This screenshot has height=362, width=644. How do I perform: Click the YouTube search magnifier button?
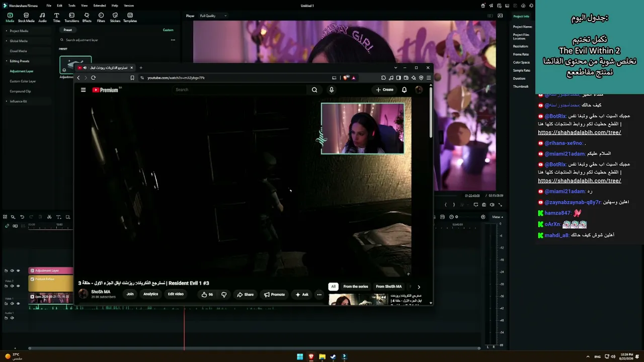314,90
